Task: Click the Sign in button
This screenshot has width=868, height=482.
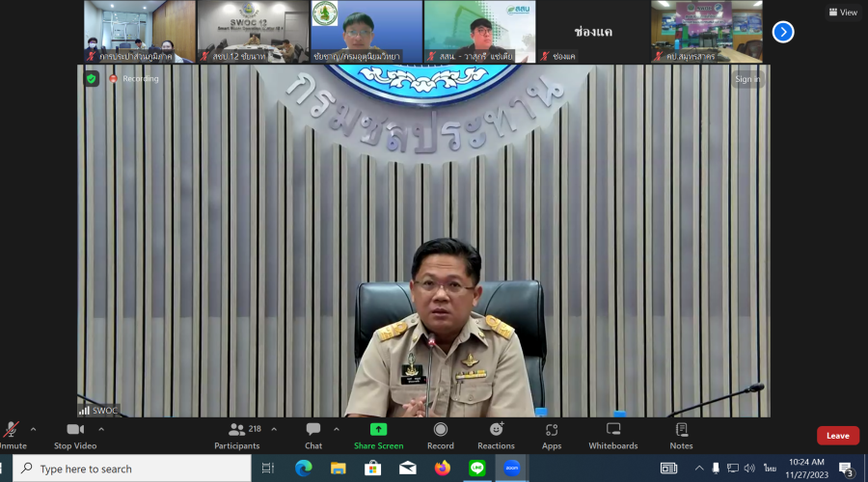Action: (747, 79)
